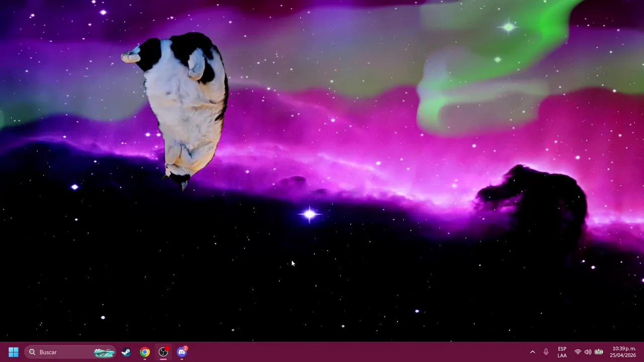The height and width of the screenshot is (362, 644).
Task: Open the clock showing 10:39 p.m.
Action: pos(623,352)
